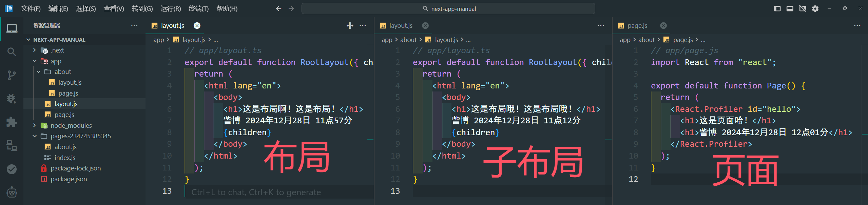
Task: Click line 12 in page.js editor
Action: point(756,179)
